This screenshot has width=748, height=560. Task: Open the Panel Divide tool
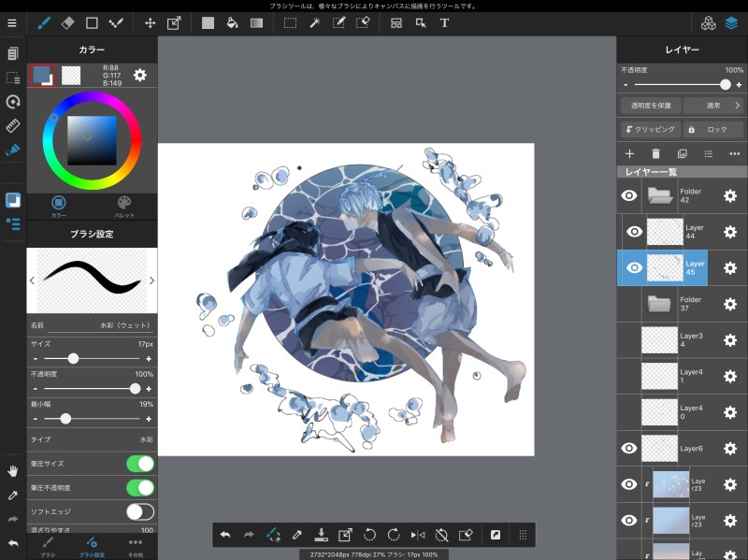pyautogui.click(x=396, y=22)
